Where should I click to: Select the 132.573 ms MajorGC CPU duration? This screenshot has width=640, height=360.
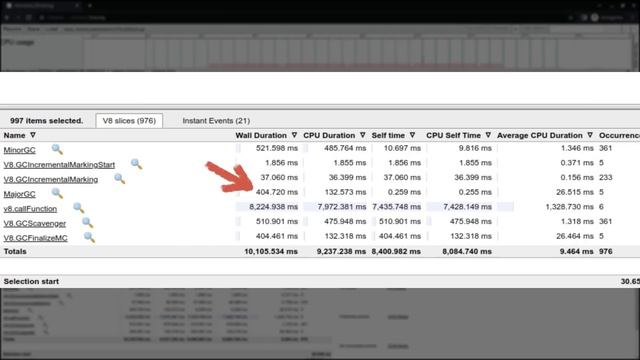click(345, 192)
